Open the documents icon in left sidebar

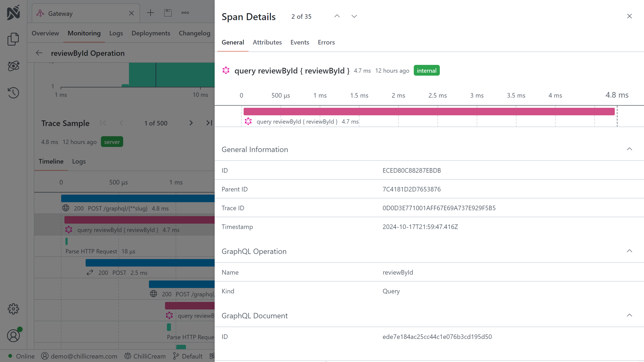[x=13, y=39]
